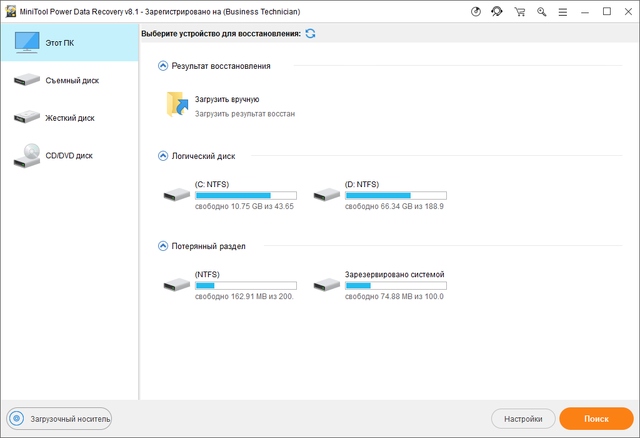This screenshot has width=640, height=438.
Task: Open Загрузочный носитель bootable media builder
Action: tap(59, 419)
